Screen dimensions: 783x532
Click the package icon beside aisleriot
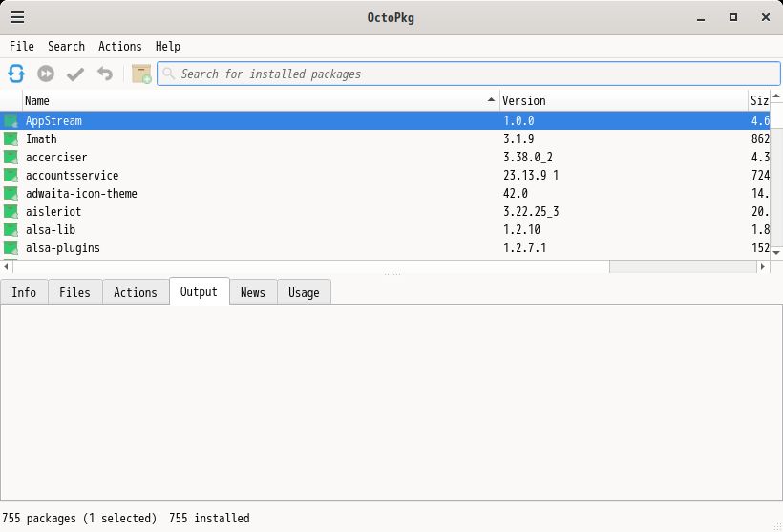coord(11,211)
